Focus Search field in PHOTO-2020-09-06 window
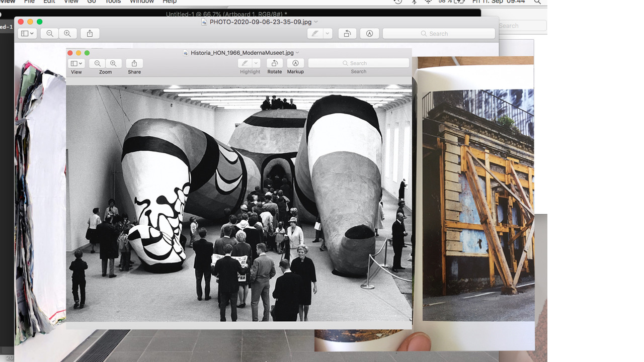Image resolution: width=644 pixels, height=362 pixels. [439, 33]
